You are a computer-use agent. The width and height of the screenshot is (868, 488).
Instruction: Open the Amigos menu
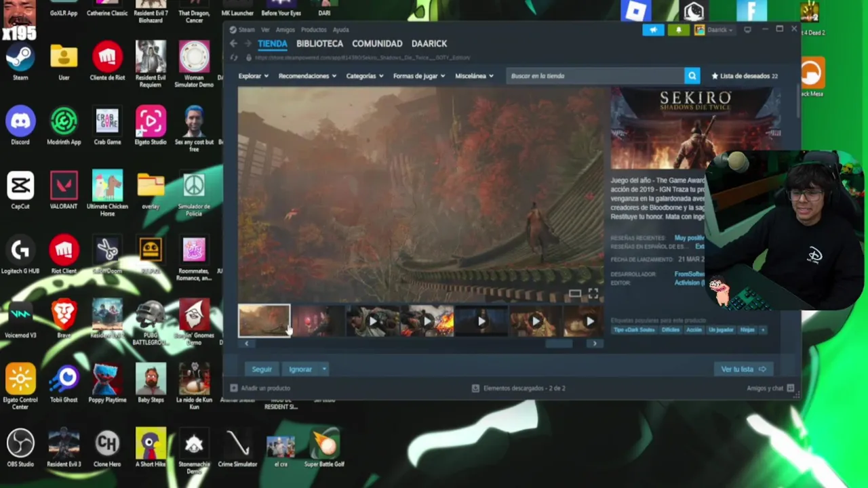285,30
